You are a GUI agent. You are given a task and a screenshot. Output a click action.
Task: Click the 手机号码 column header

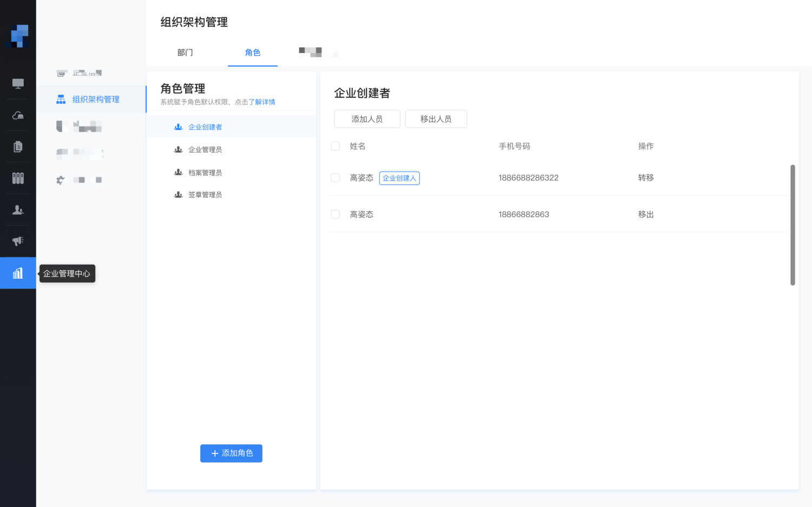pyautogui.click(x=514, y=146)
